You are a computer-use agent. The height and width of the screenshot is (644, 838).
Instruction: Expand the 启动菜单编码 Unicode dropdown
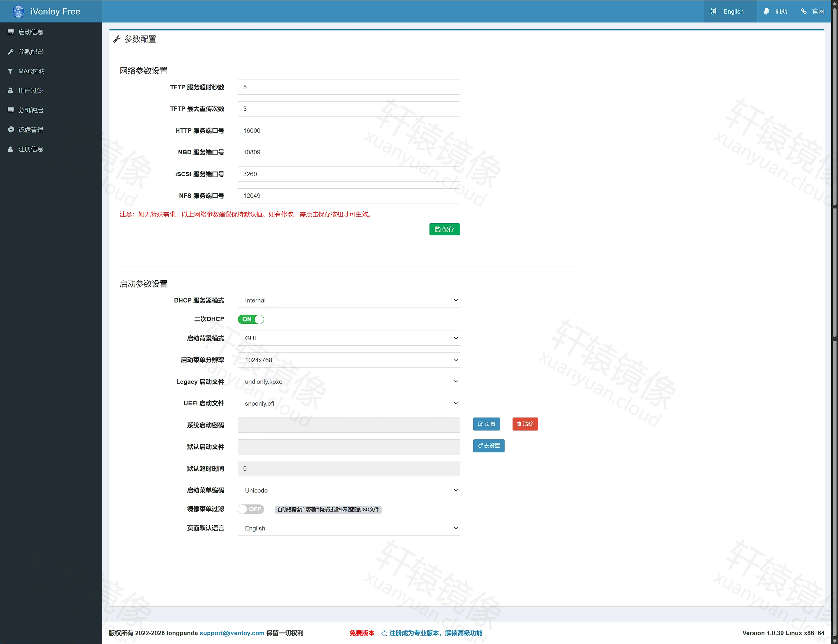(x=348, y=490)
